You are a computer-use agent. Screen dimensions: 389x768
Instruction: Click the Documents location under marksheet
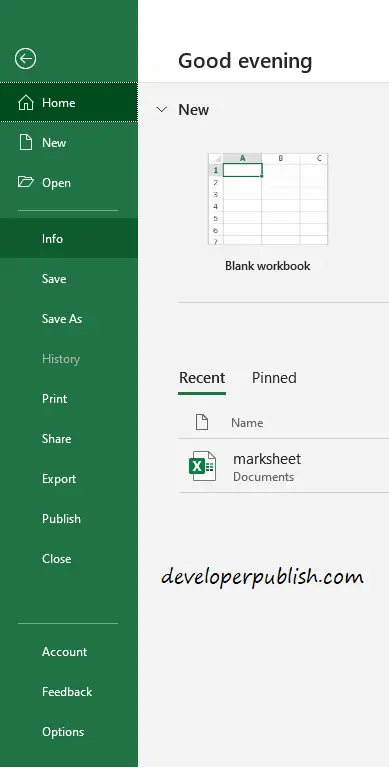tap(264, 477)
